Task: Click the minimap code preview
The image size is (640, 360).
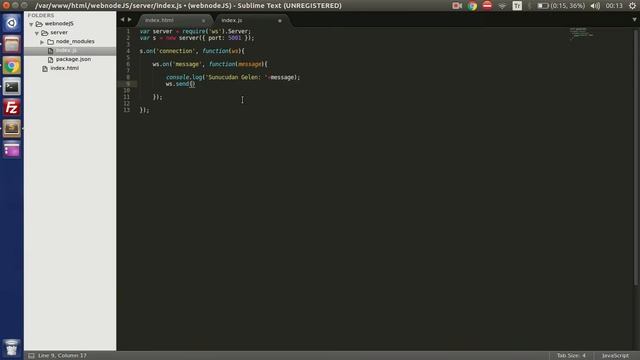Action: (x=581, y=33)
